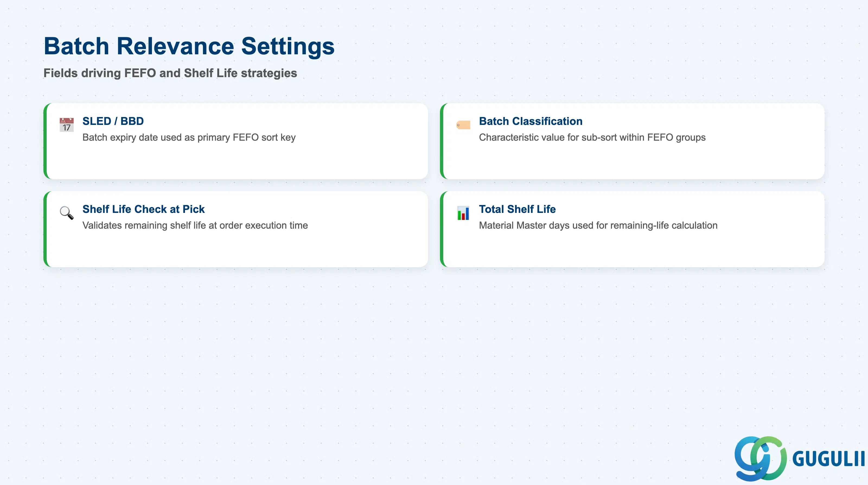Click the calendar icon beside SLED / BBD
This screenshot has width=868, height=485.
pyautogui.click(x=66, y=125)
